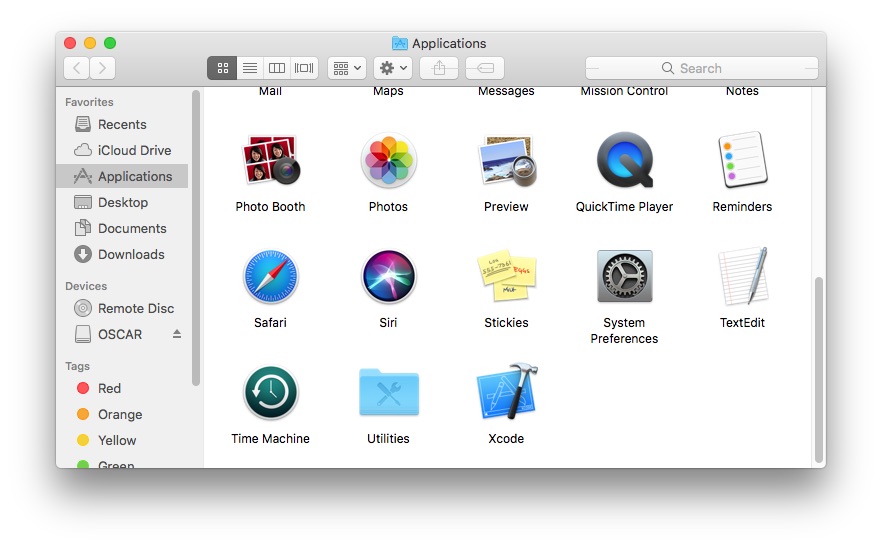The image size is (882, 548).
Task: Select the Yellow tag
Action: coord(122,440)
